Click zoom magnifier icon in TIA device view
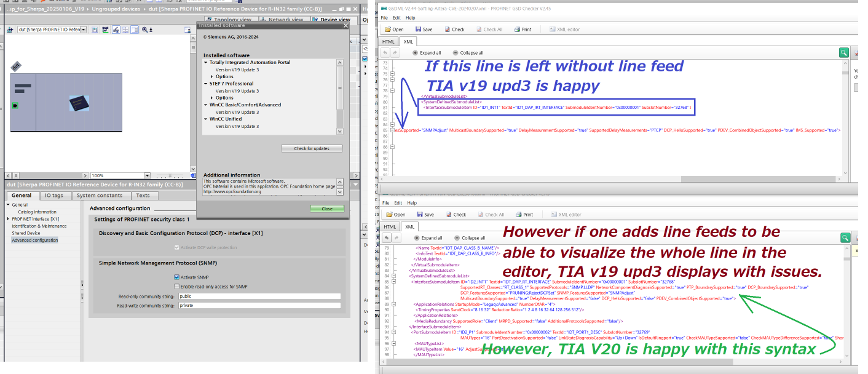 pyautogui.click(x=145, y=30)
